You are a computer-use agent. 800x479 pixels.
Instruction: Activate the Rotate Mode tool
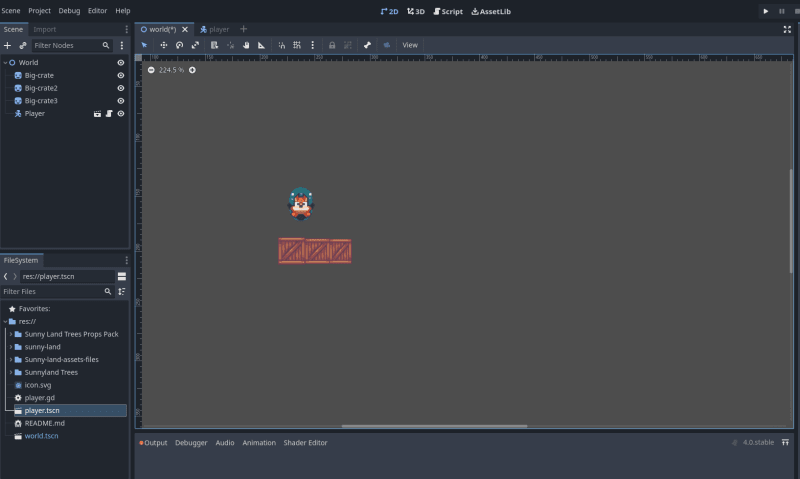point(180,45)
